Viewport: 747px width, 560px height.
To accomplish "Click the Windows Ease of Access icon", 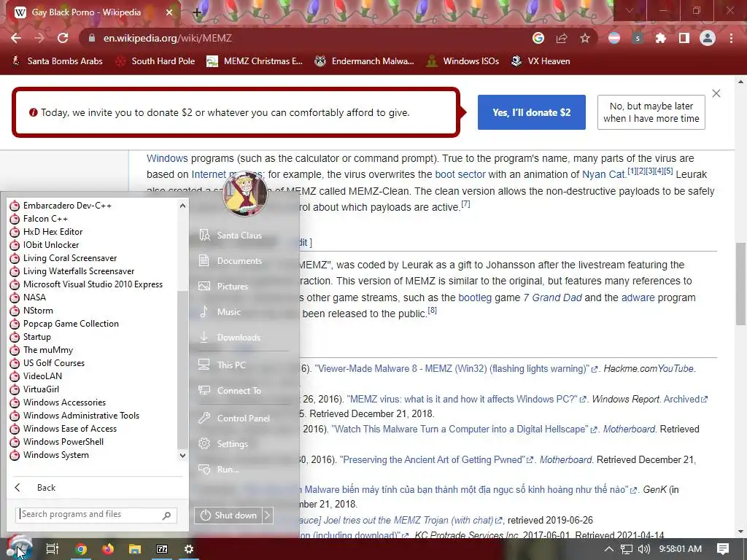I will pyautogui.click(x=15, y=429).
